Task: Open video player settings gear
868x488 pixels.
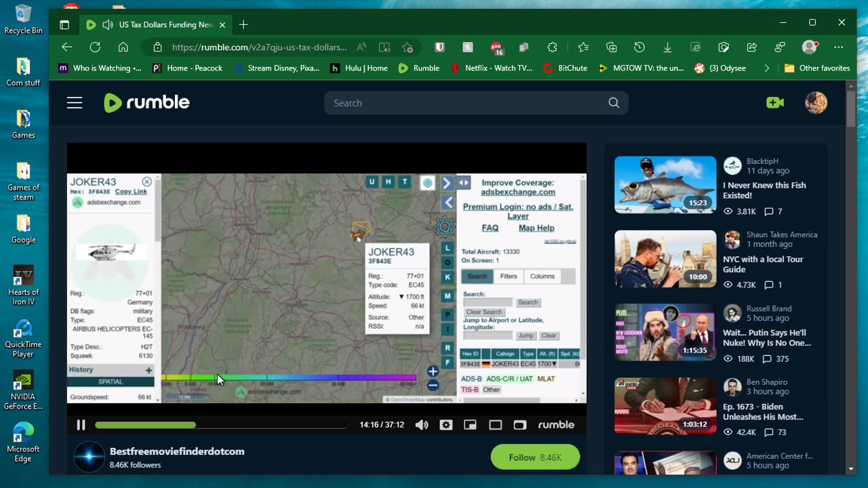Action: click(446, 425)
